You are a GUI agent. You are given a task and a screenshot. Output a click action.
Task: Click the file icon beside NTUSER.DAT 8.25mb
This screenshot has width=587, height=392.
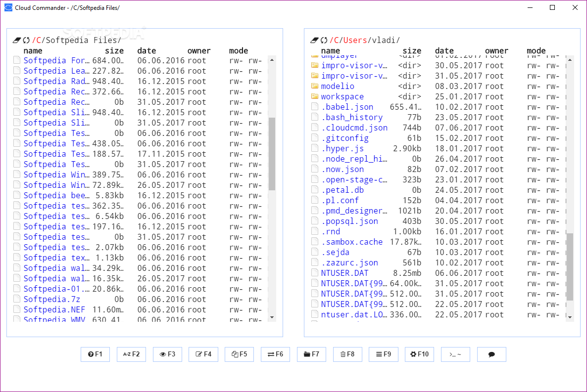pos(314,273)
